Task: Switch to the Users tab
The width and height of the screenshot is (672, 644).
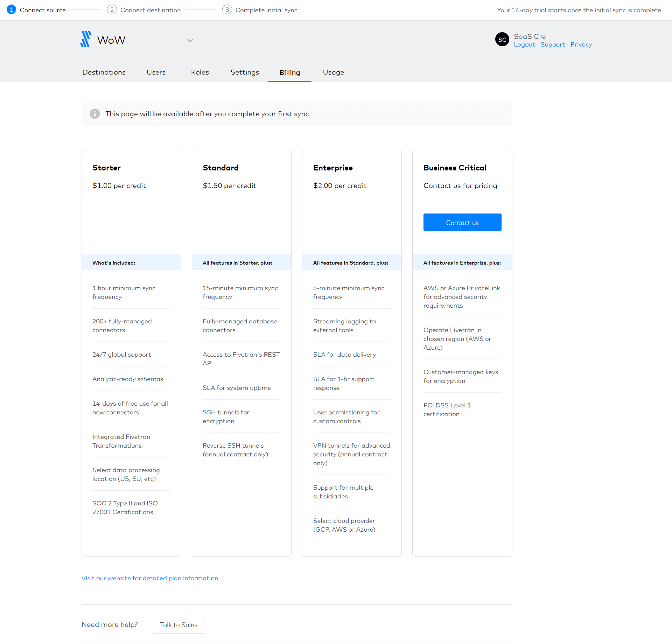Action: pyautogui.click(x=156, y=72)
